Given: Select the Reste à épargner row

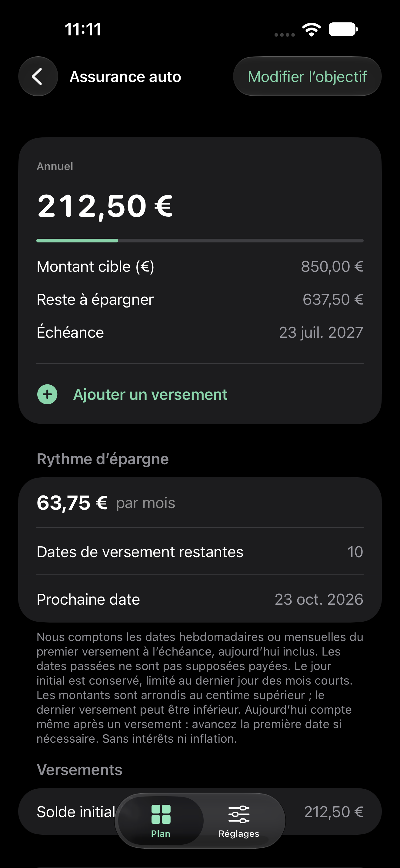Looking at the screenshot, I should click(x=200, y=300).
